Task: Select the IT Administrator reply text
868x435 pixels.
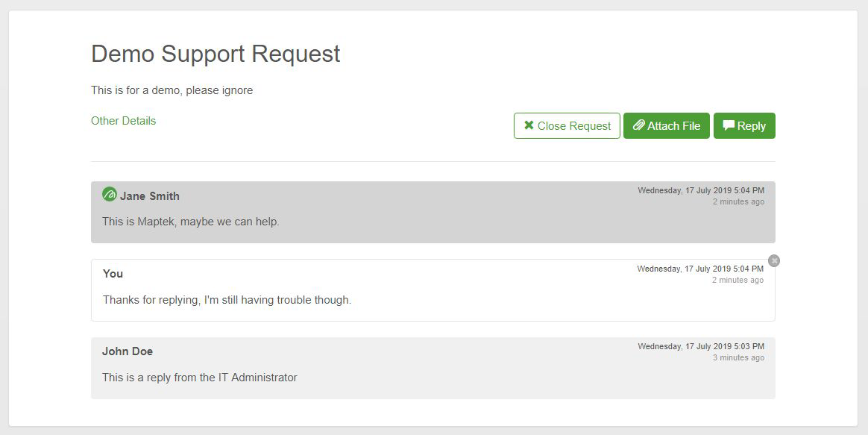Action: [x=199, y=378]
